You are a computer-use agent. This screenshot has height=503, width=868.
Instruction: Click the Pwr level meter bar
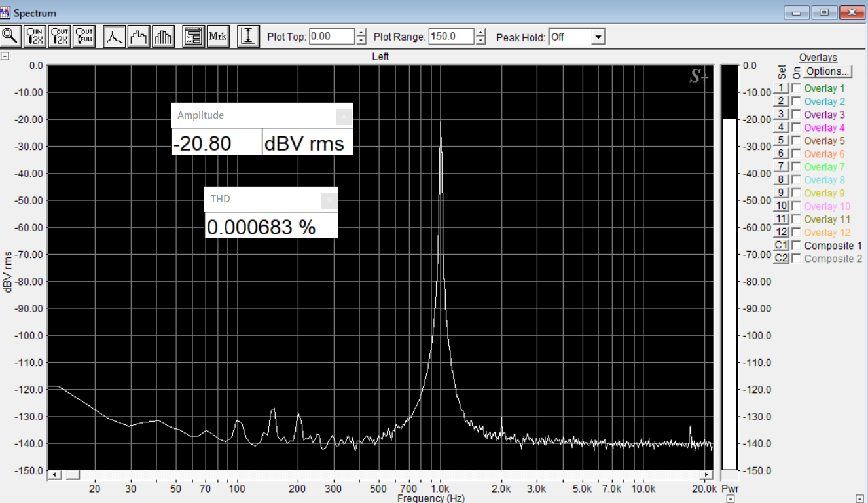[729, 267]
